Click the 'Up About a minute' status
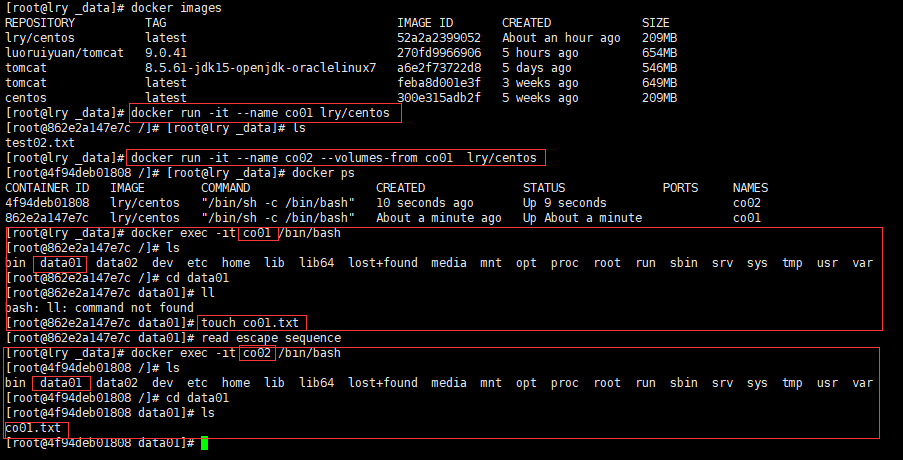Image resolution: width=903 pixels, height=460 pixels. (582, 218)
